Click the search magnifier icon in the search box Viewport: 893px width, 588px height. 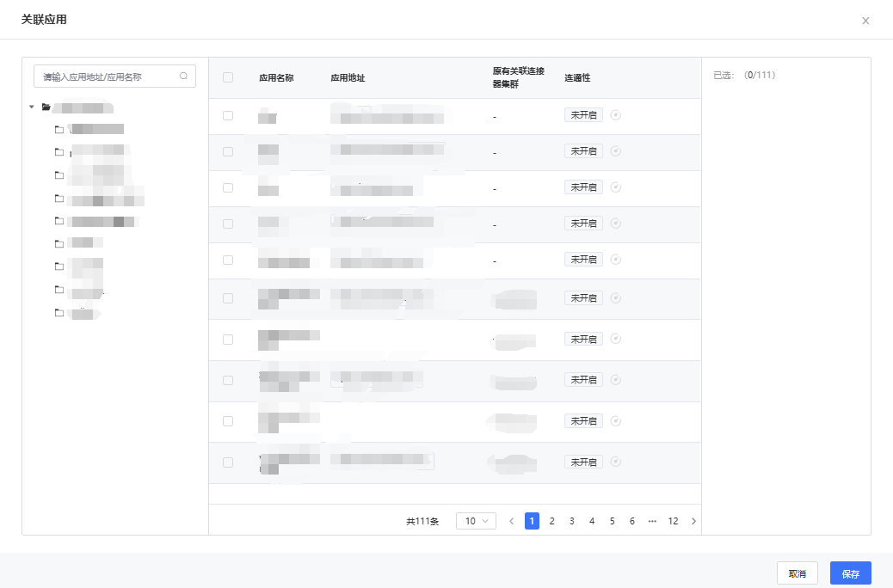[x=183, y=76]
